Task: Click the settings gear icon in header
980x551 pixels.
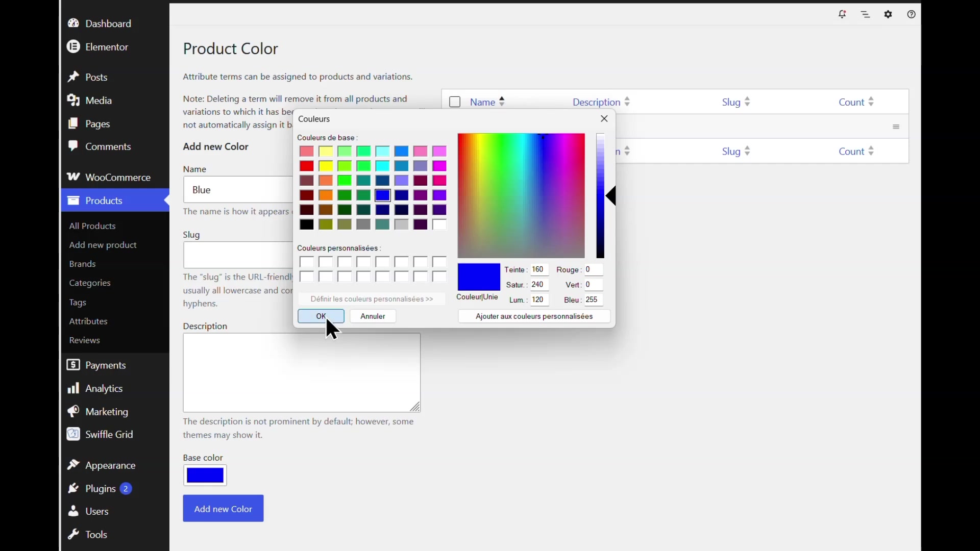Action: pos(889,15)
